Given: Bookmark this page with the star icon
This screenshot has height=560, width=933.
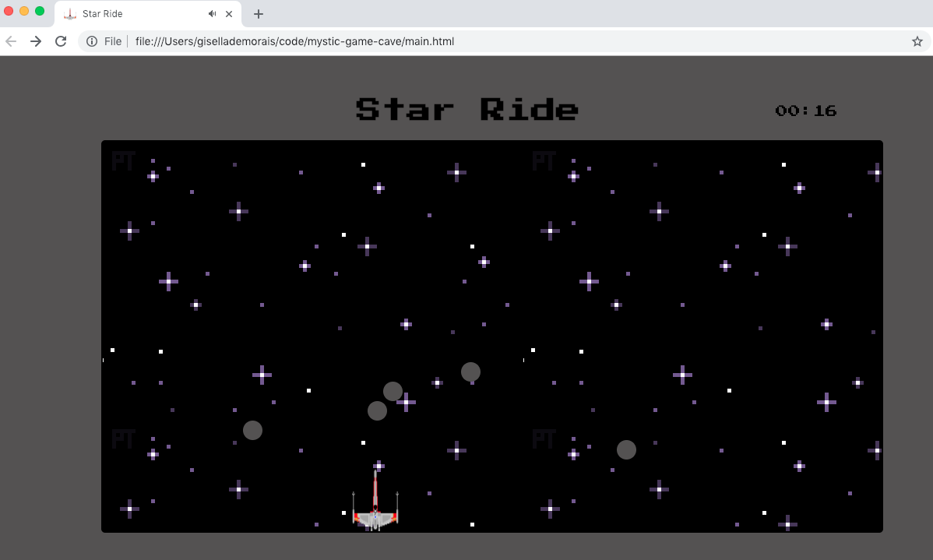Looking at the screenshot, I should [x=917, y=41].
